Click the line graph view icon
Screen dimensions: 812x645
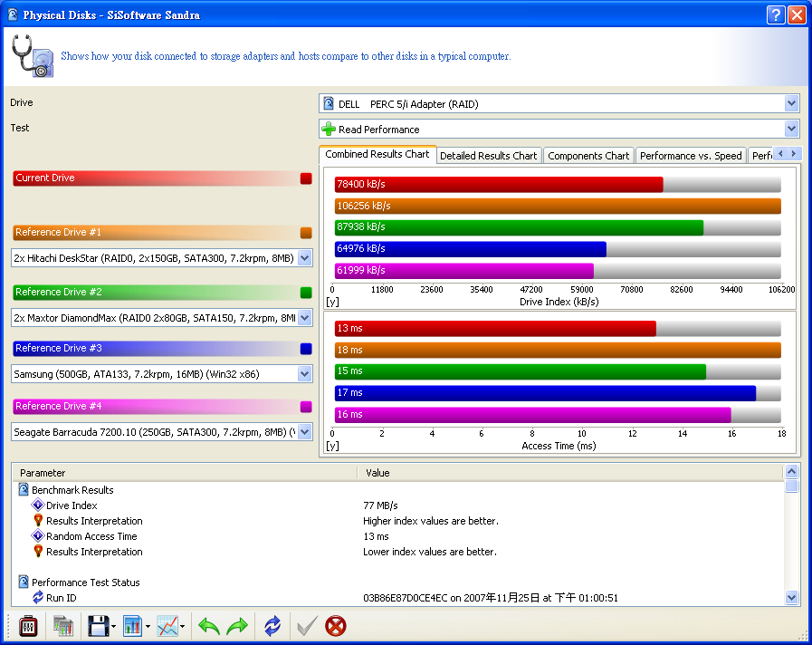167,626
